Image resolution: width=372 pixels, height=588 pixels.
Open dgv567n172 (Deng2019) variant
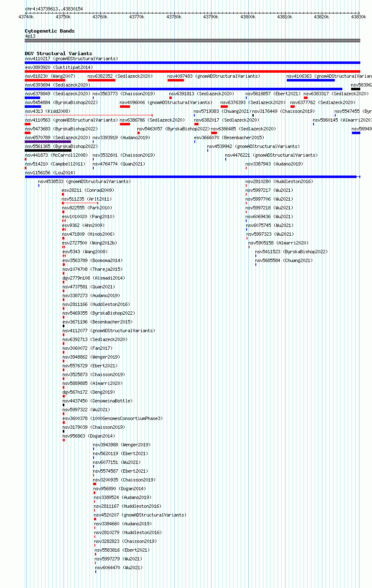(88, 392)
